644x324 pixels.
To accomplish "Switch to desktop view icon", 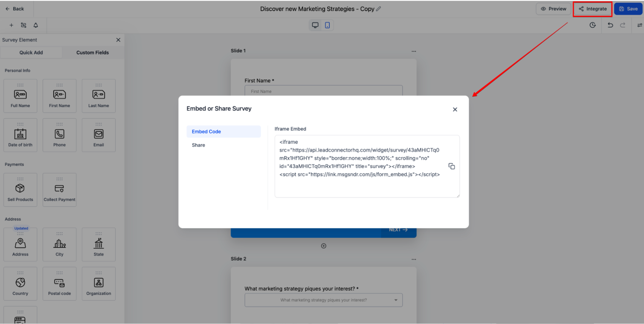I will (315, 25).
